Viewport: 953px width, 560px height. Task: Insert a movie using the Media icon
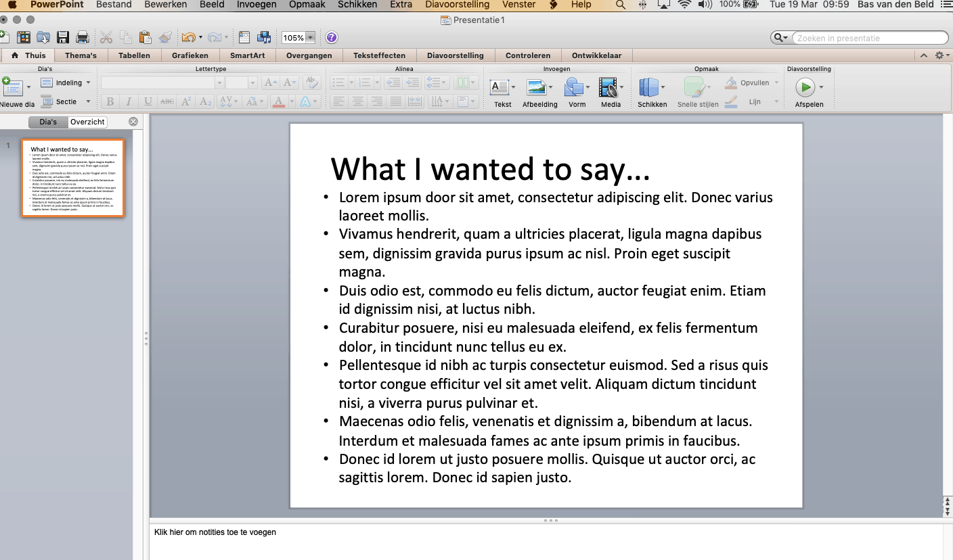coord(608,88)
